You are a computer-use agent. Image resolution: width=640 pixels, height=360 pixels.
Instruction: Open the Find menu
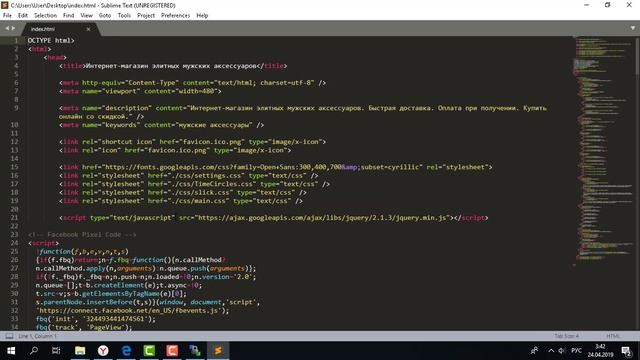coord(69,16)
